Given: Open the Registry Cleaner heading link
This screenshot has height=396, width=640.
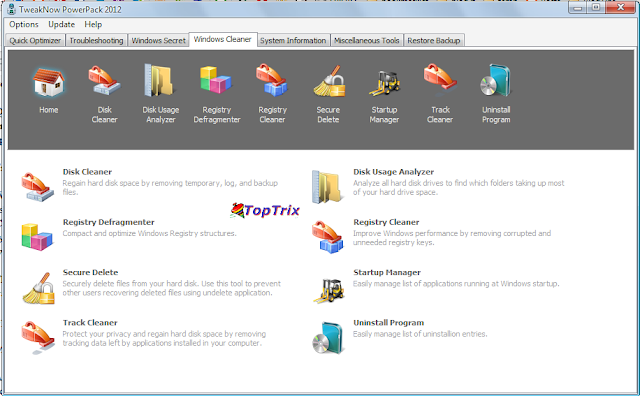Looking at the screenshot, I should point(386,222).
